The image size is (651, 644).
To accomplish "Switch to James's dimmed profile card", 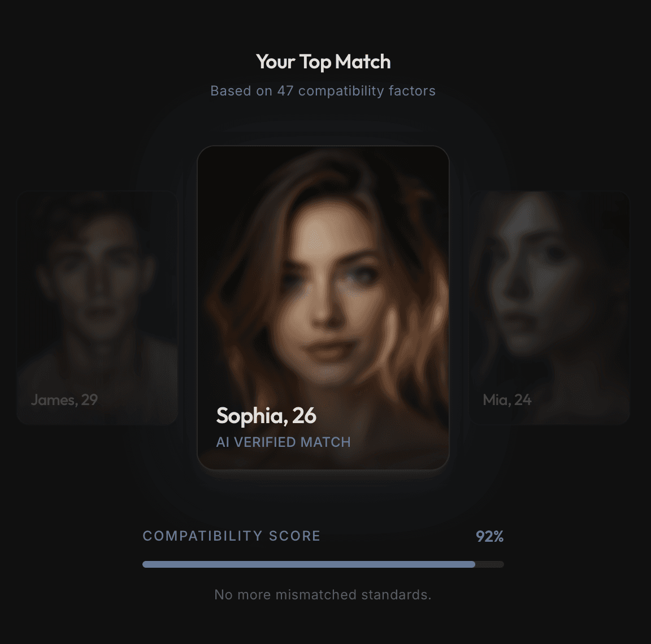I will (x=97, y=307).
